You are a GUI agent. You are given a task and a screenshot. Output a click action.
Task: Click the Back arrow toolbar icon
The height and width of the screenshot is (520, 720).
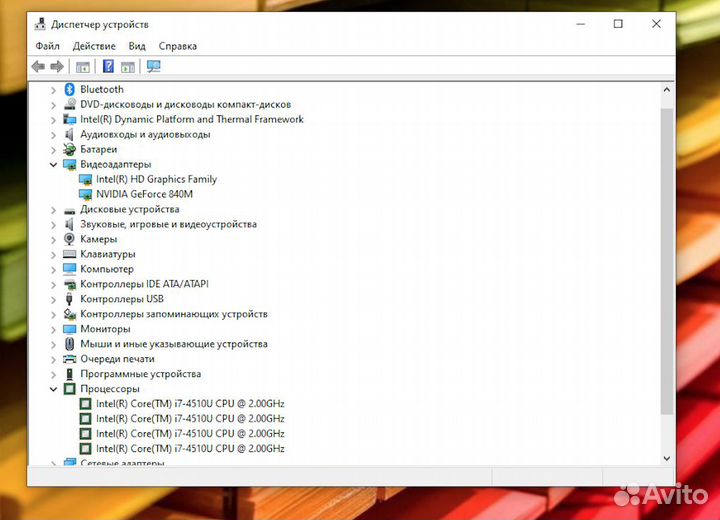click(38, 67)
